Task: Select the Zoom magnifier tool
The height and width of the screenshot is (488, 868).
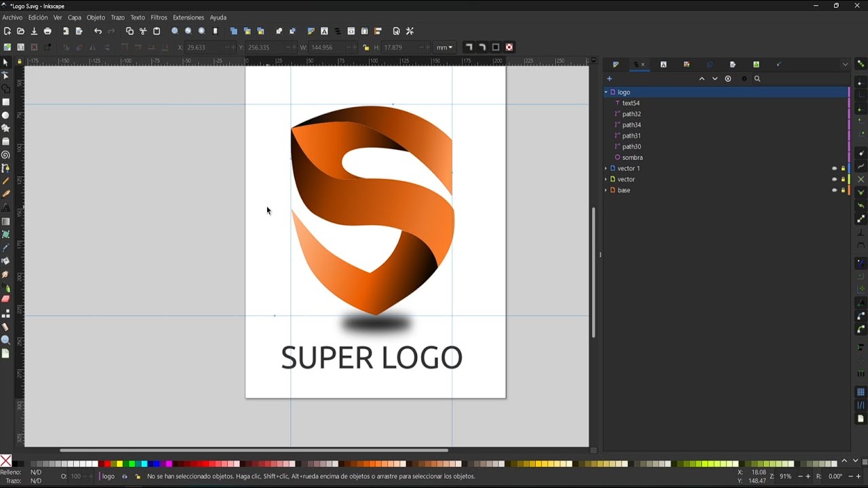Action: pos(5,340)
